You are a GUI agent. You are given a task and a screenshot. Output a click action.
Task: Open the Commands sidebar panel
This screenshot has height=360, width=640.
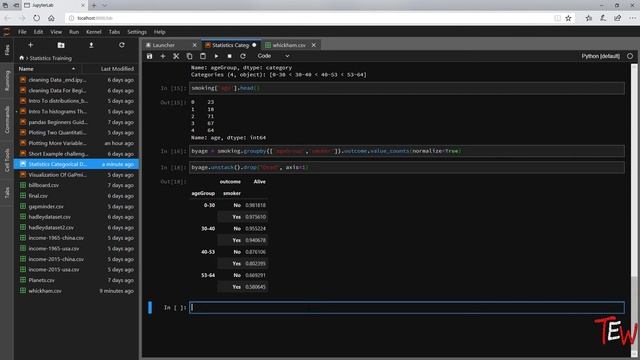tap(7, 120)
